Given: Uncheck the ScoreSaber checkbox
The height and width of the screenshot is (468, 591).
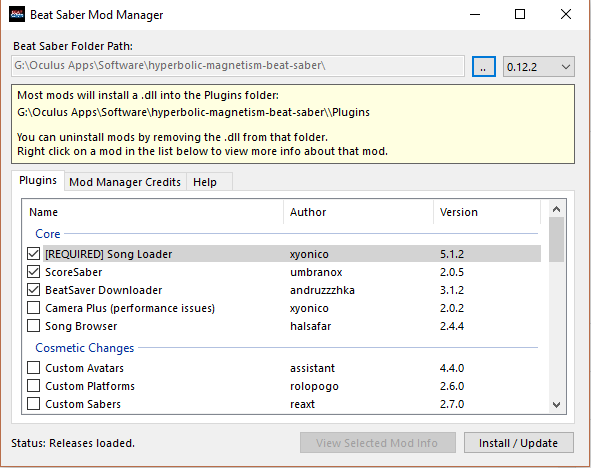Looking at the screenshot, I should (34, 272).
